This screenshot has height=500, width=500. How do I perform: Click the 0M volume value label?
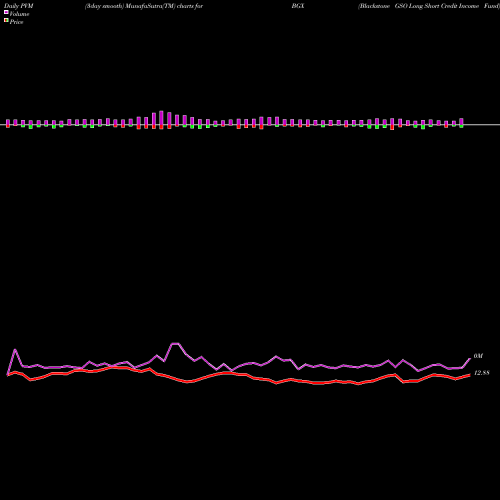coord(478,356)
